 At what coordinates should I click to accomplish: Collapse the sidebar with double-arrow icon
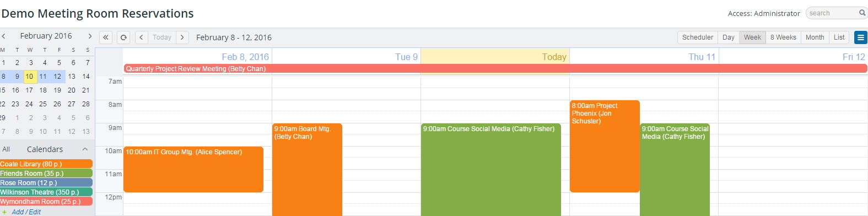pyautogui.click(x=106, y=37)
